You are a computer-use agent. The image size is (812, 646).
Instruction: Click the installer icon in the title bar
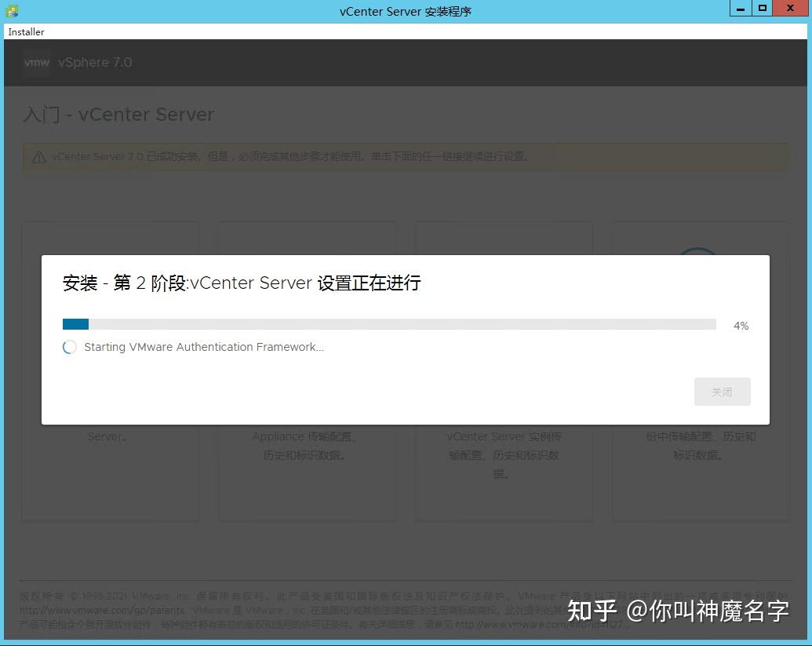(11, 10)
